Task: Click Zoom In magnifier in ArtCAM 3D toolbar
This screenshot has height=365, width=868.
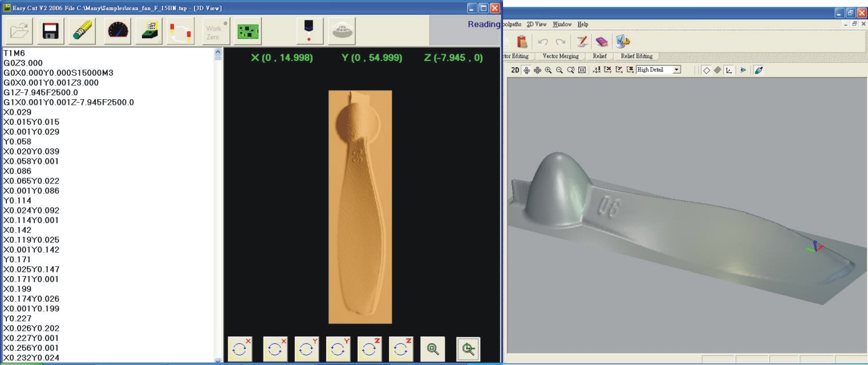Action: 548,70
